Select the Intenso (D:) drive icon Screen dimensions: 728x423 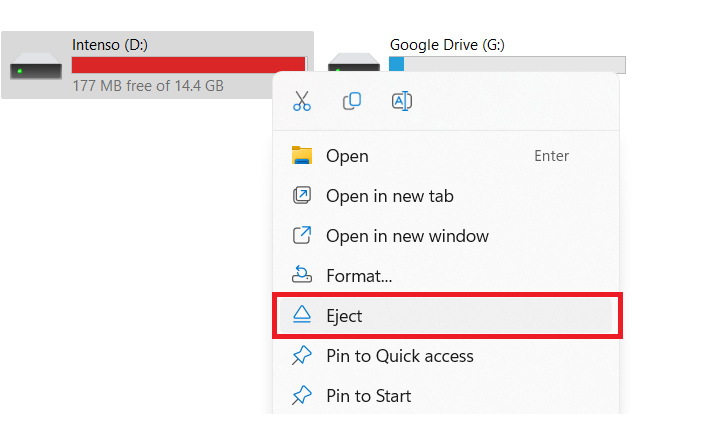click(x=35, y=68)
